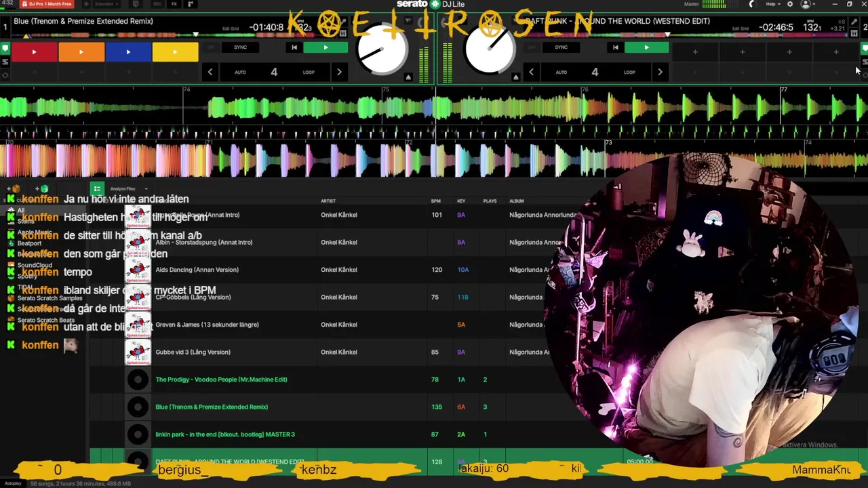Open the right deck pitch range icon
868x488 pixels.
[x=854, y=33]
